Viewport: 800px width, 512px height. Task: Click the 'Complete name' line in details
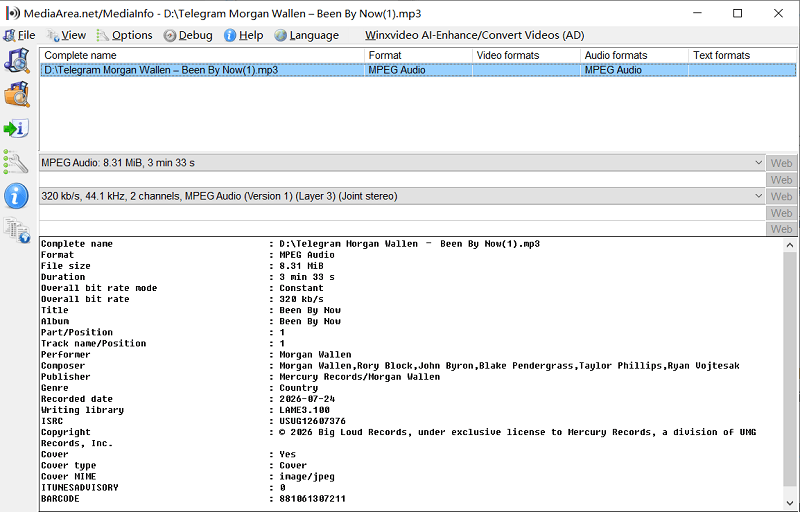(290, 244)
